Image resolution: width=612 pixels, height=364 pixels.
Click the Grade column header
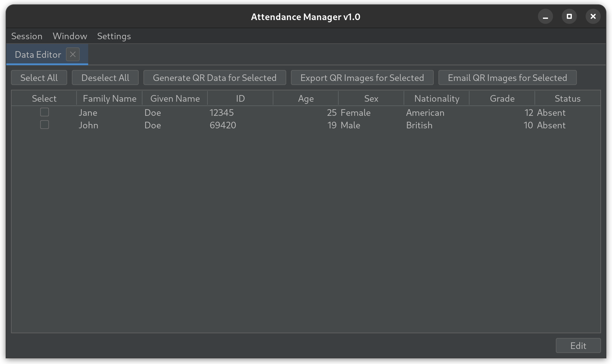click(x=502, y=99)
